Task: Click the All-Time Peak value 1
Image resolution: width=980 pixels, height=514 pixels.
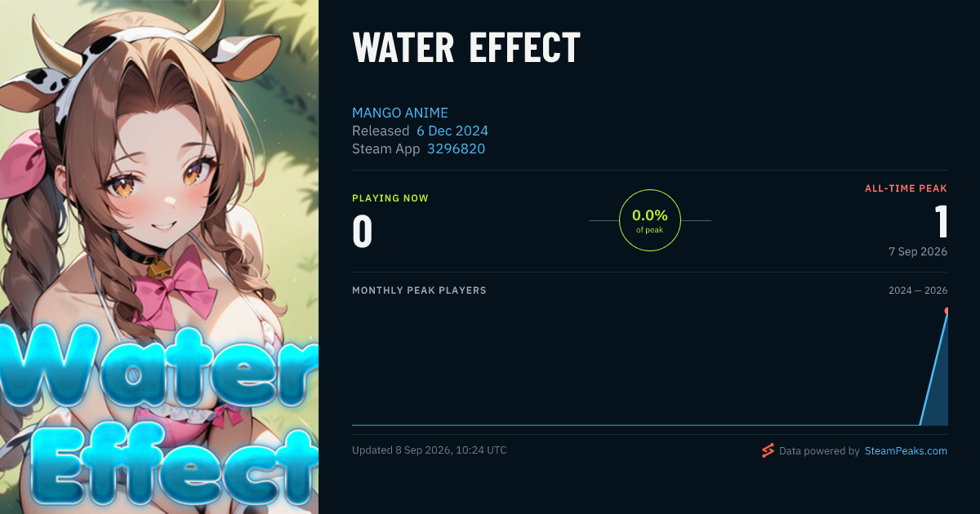Action: pyautogui.click(x=941, y=221)
